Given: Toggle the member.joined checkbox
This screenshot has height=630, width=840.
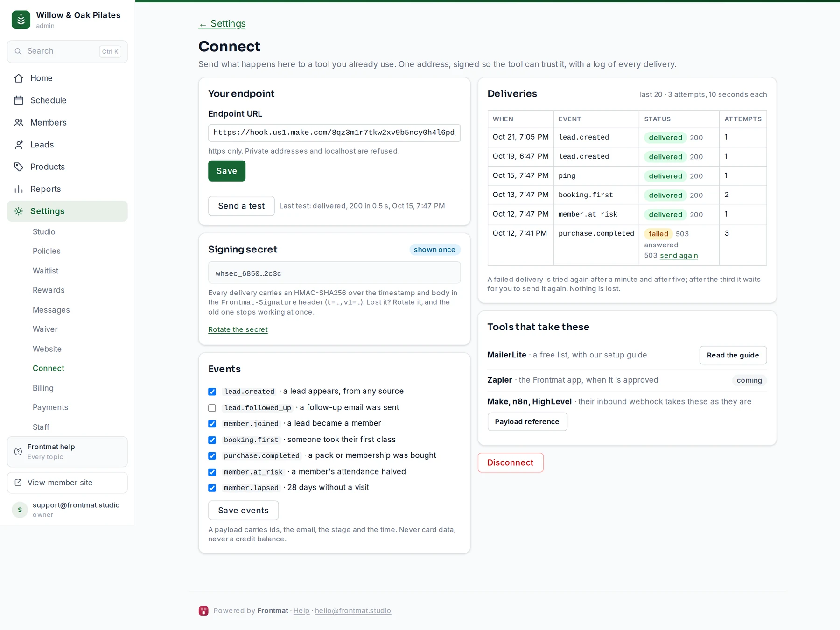Looking at the screenshot, I should [x=212, y=424].
